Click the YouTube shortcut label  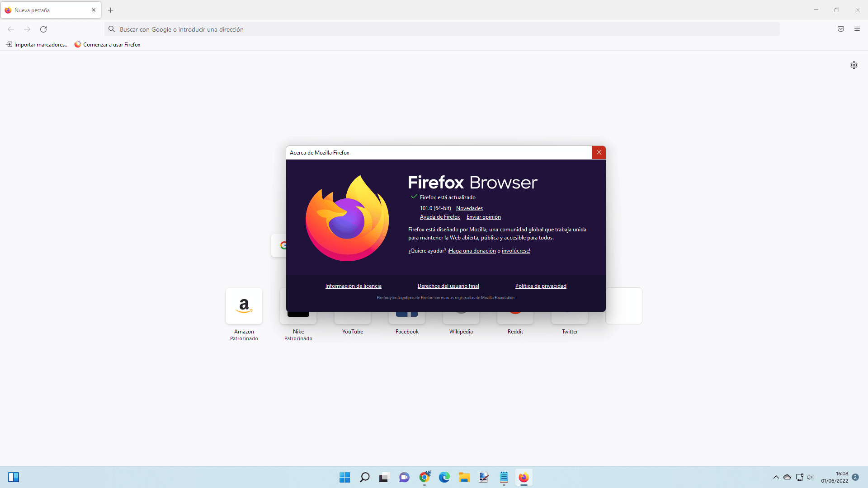click(x=353, y=332)
